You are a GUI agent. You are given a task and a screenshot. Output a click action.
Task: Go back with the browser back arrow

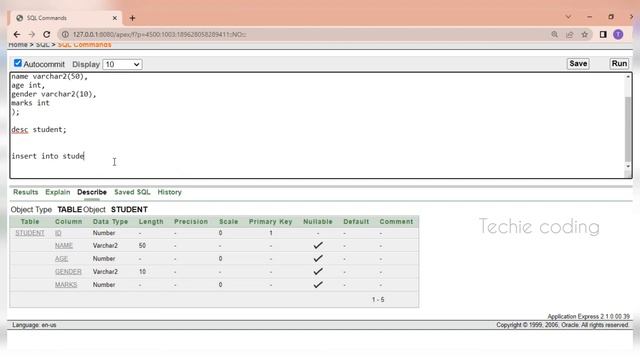17,35
